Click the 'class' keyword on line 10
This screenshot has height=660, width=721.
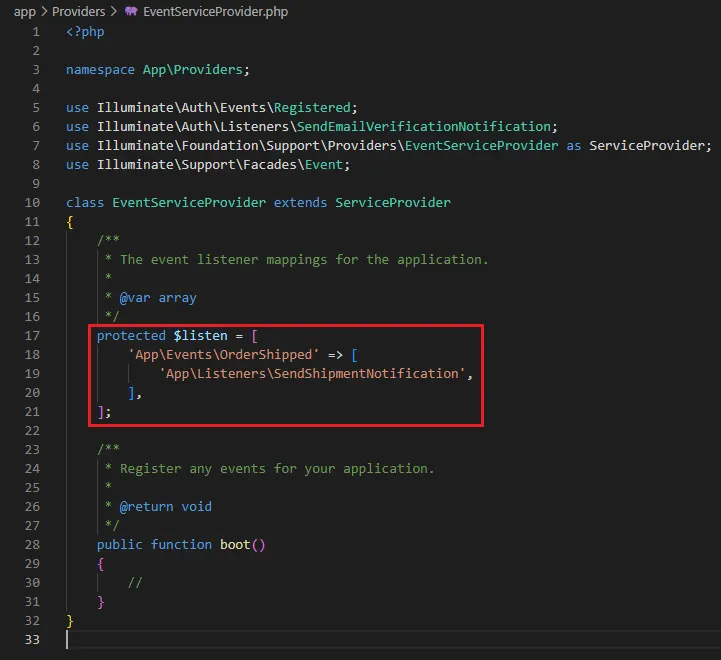[x=85, y=203]
